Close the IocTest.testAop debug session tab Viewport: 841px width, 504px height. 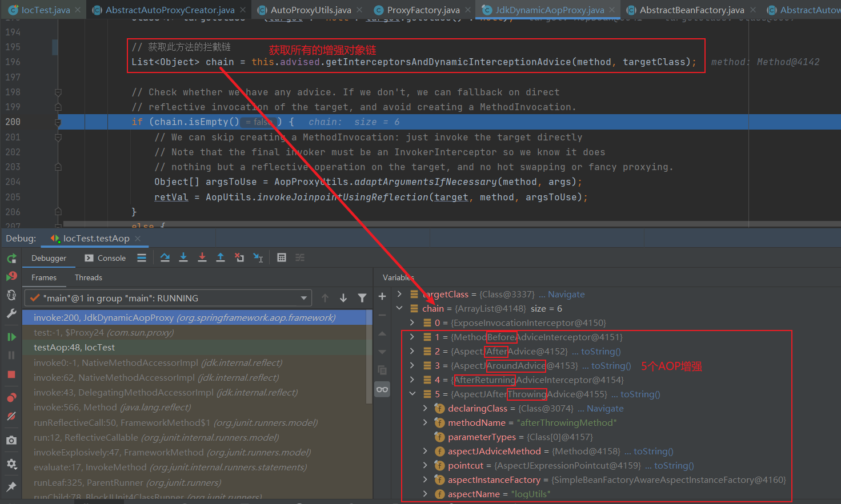138,239
